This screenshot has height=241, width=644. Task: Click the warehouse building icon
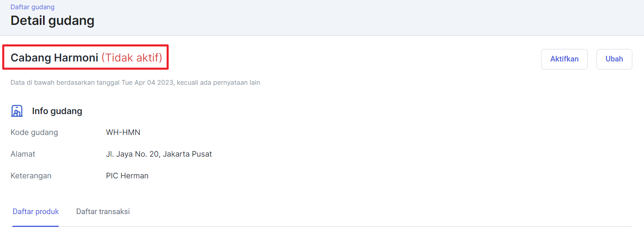[x=17, y=111]
